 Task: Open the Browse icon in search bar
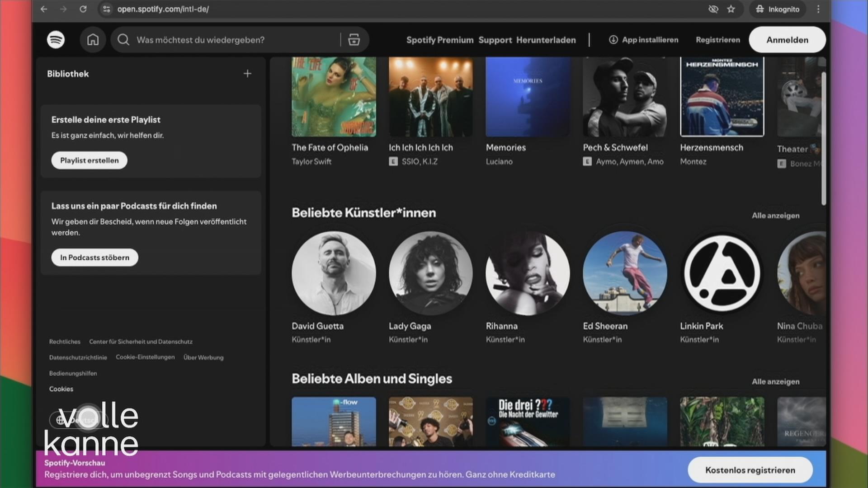pyautogui.click(x=354, y=40)
